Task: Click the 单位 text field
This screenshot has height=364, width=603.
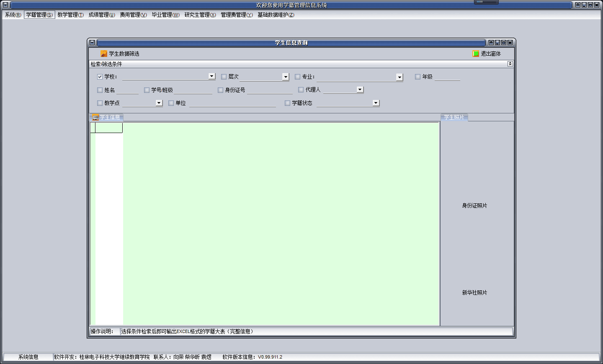Action: [x=232, y=103]
